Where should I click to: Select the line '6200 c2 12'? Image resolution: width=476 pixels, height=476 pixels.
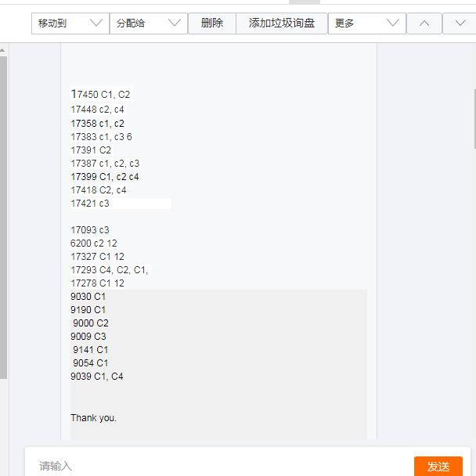[93, 243]
